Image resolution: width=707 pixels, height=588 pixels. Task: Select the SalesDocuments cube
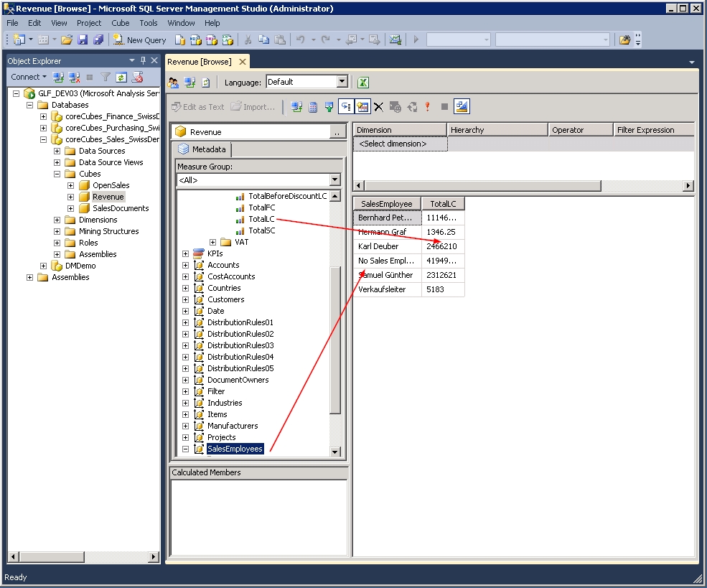121,208
